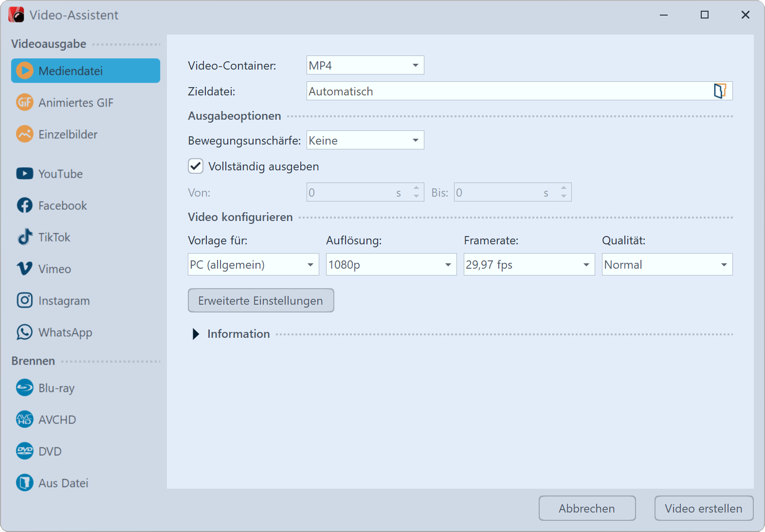Pick the WhatsApp export icon

coord(24,332)
